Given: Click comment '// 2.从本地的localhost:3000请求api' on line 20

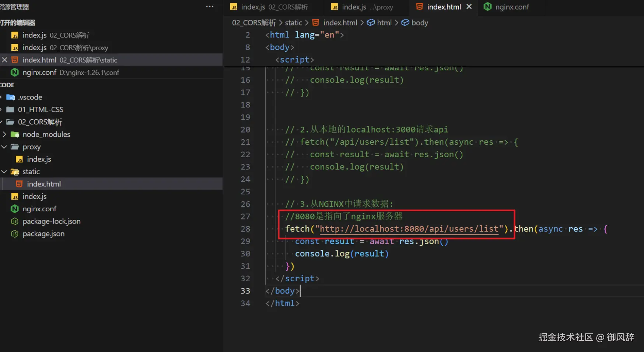Looking at the screenshot, I should 367,130.
